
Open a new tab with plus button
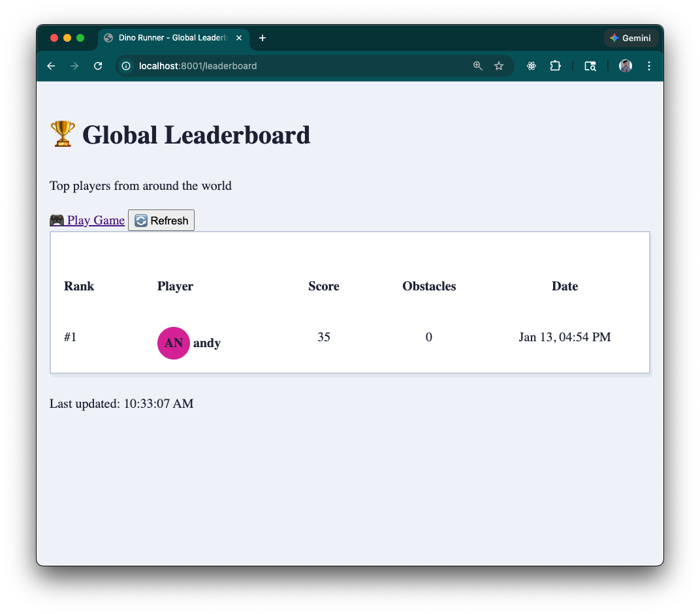point(262,38)
